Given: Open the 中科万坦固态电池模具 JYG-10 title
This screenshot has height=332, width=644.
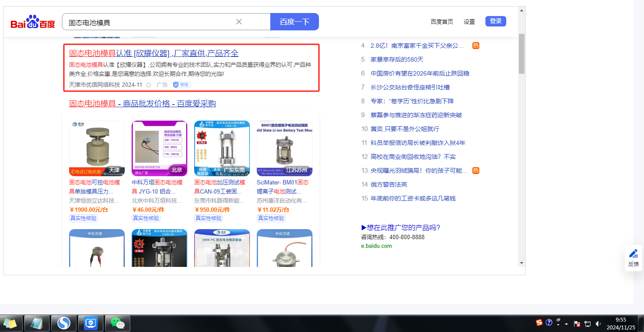Looking at the screenshot, I should [x=157, y=187].
